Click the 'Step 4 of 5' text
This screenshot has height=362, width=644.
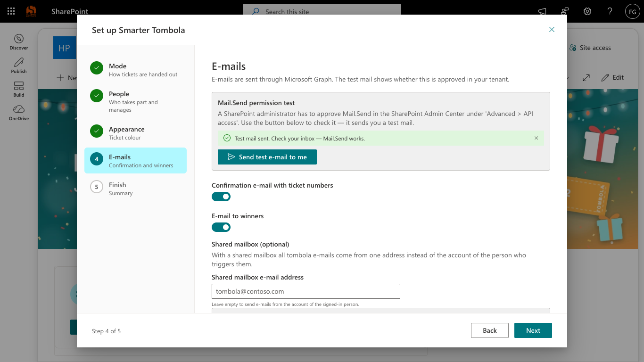click(106, 331)
